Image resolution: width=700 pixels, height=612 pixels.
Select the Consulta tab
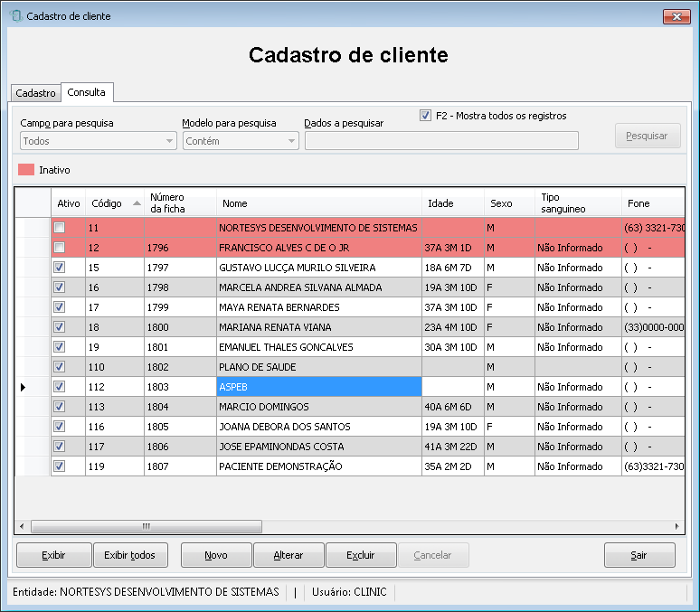(x=87, y=92)
